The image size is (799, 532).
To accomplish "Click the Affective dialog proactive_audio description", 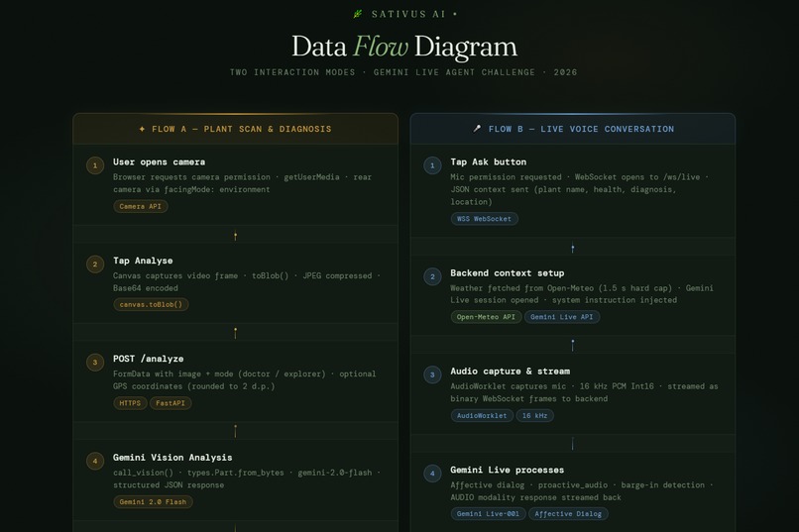I will pos(582,491).
